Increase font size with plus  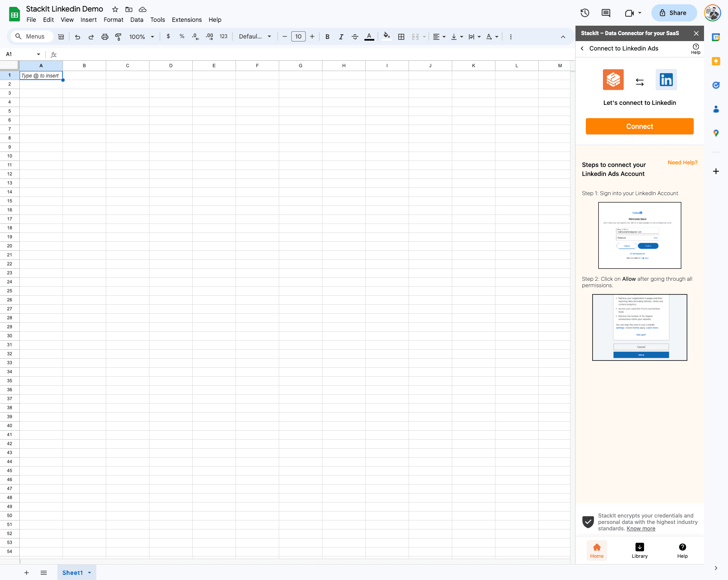pos(312,37)
